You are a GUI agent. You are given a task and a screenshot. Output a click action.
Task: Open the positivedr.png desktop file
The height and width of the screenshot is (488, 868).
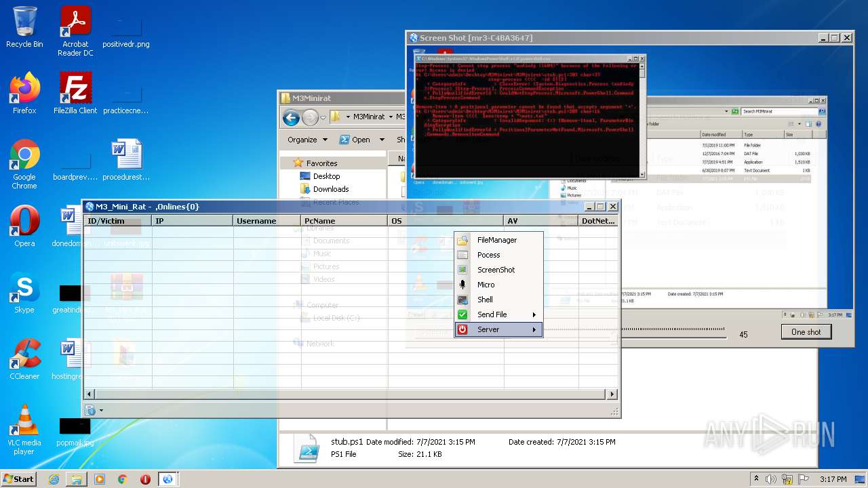click(x=126, y=31)
